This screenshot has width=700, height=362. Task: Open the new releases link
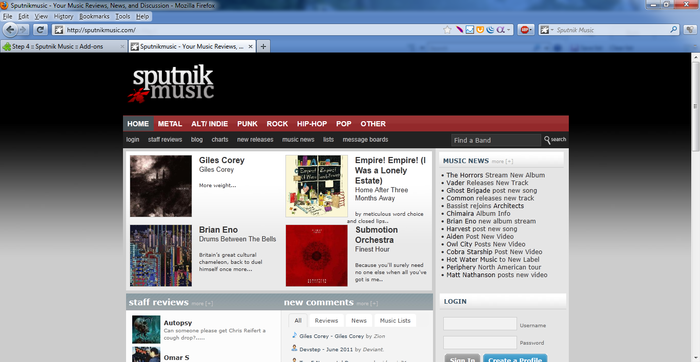(x=255, y=140)
